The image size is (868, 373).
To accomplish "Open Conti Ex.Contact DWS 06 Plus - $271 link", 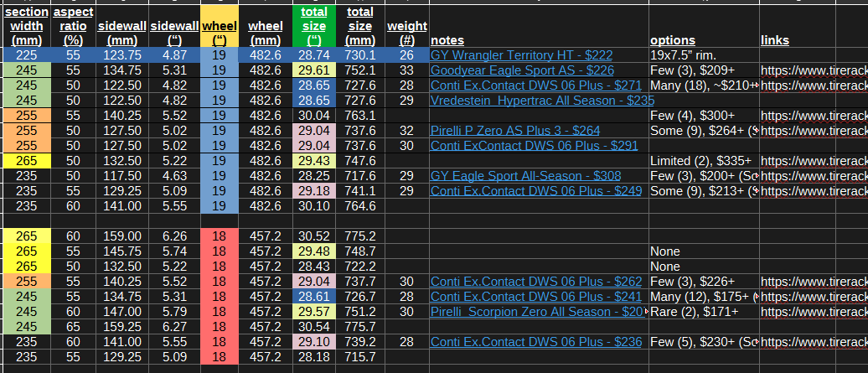I will tap(536, 85).
